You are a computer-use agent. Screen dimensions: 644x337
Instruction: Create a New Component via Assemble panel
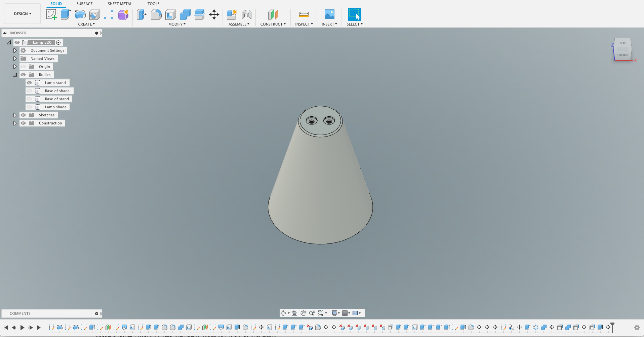click(232, 14)
